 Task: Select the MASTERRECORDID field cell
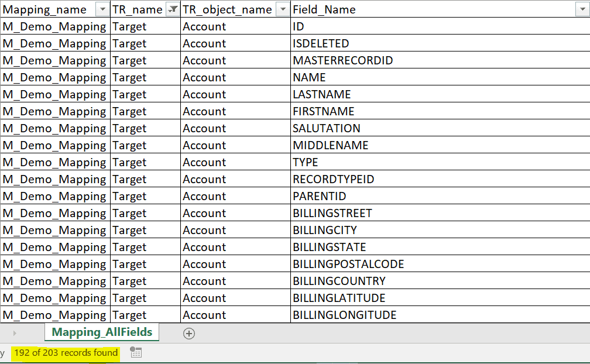(440, 60)
